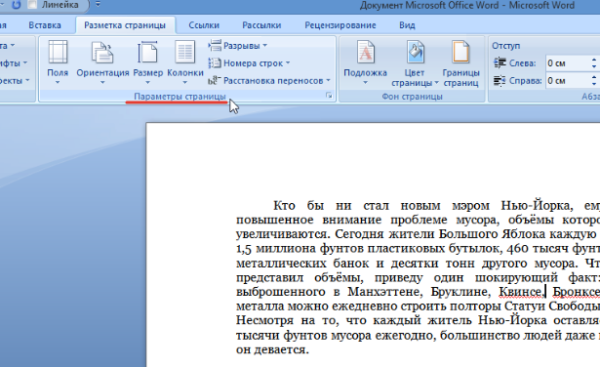Click the redo/repeat arrow icon in quick access toolbar
This screenshot has height=367, width=600.
point(16,5)
